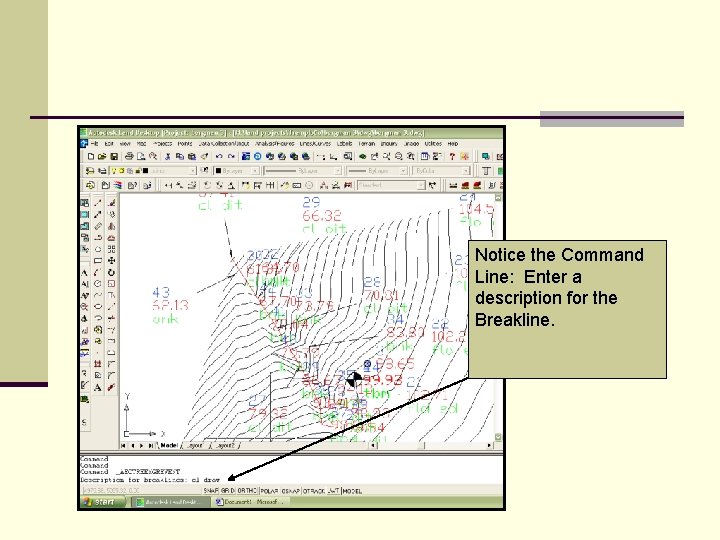Select the Move tool with four arrows
The width and height of the screenshot is (720, 540).
click(112, 261)
